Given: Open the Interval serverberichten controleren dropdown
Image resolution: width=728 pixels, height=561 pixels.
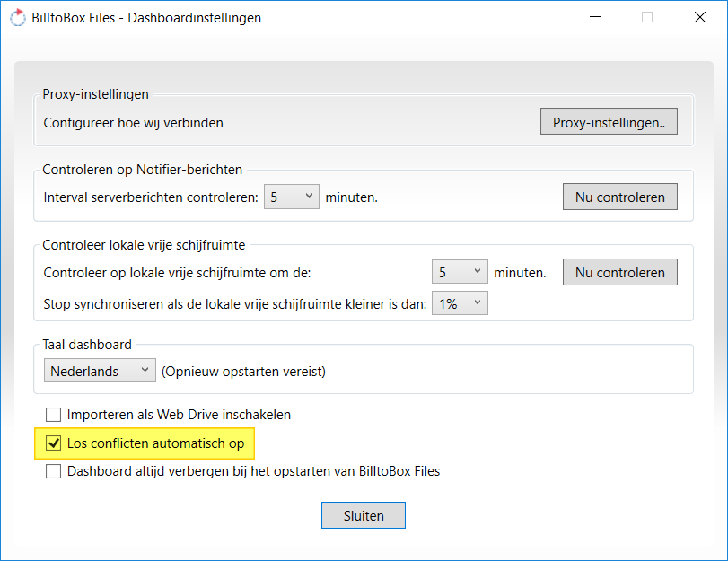Looking at the screenshot, I should pyautogui.click(x=292, y=197).
